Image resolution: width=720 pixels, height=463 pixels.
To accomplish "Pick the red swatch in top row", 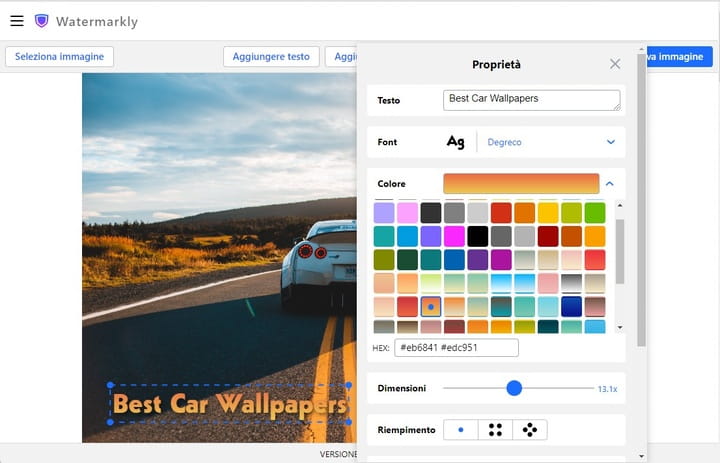I will pyautogui.click(x=501, y=213).
